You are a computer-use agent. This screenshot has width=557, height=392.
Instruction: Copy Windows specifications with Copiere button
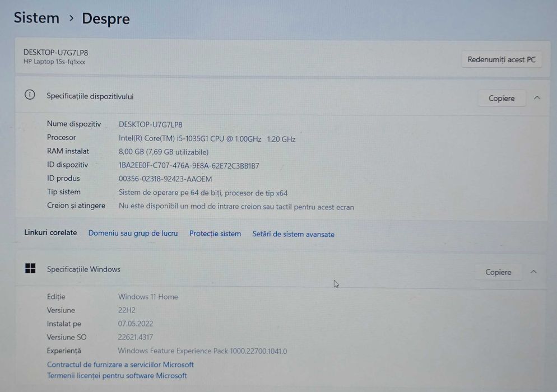pyautogui.click(x=498, y=272)
